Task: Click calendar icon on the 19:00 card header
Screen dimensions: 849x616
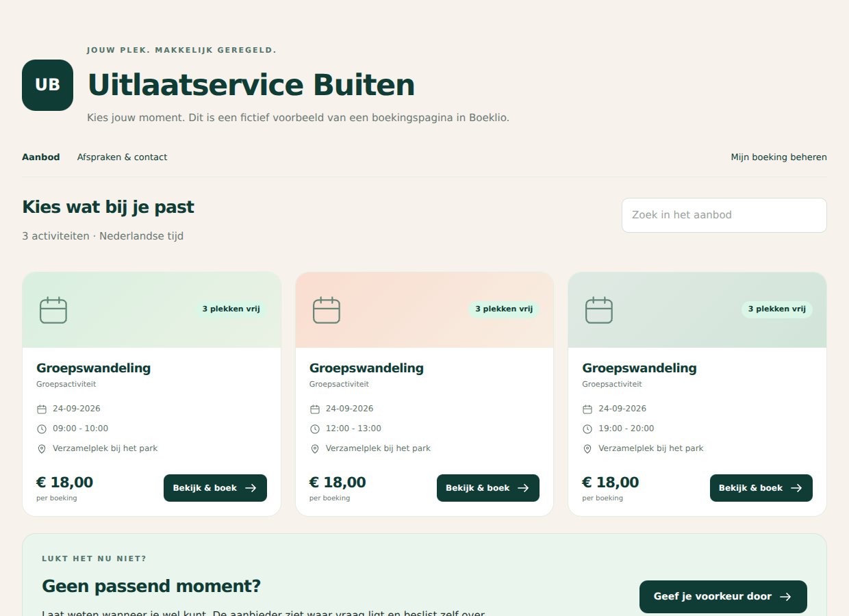Action: (x=599, y=310)
